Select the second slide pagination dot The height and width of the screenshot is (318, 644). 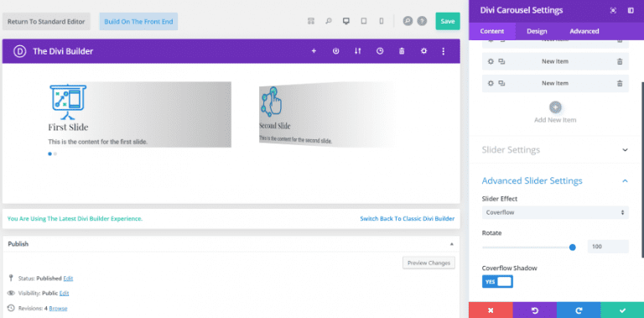point(55,154)
